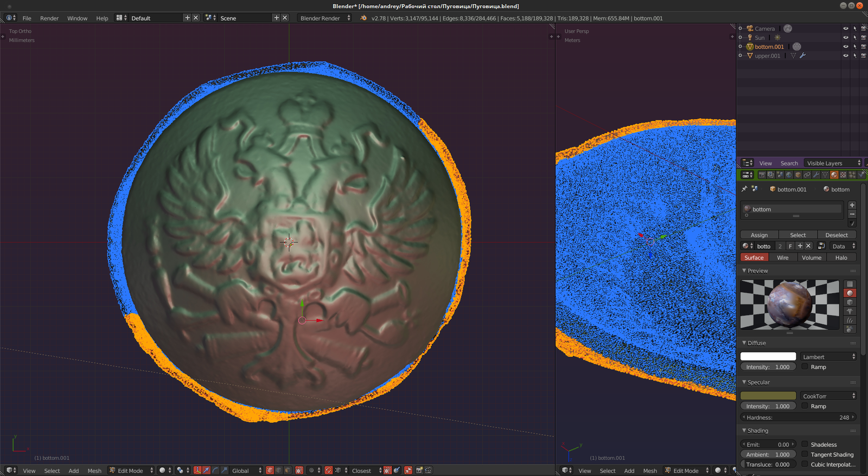The image size is (868, 476).
Task: Switch to face select mode in left viewport
Action: tap(288, 471)
